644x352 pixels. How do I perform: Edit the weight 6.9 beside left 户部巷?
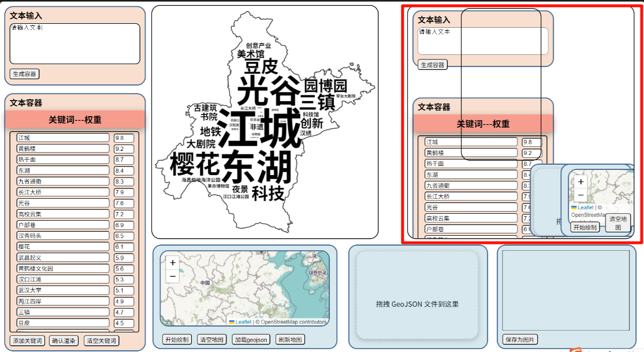coord(124,225)
